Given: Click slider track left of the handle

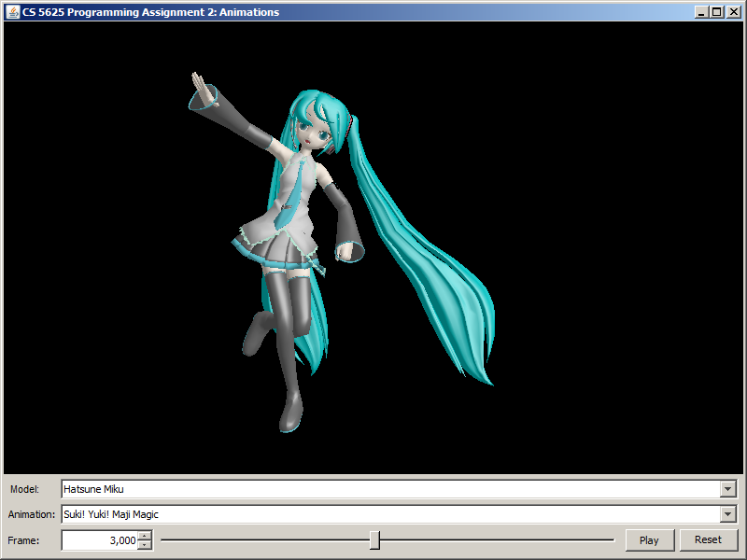Looking at the screenshot, I should pos(261,540).
